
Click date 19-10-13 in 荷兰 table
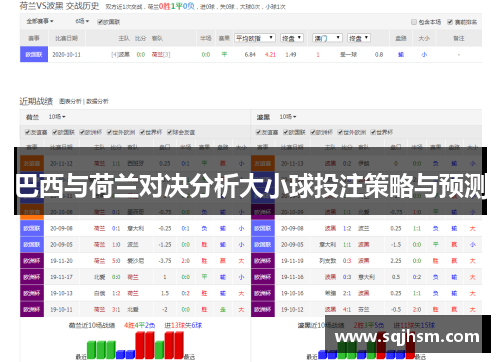tap(61, 294)
